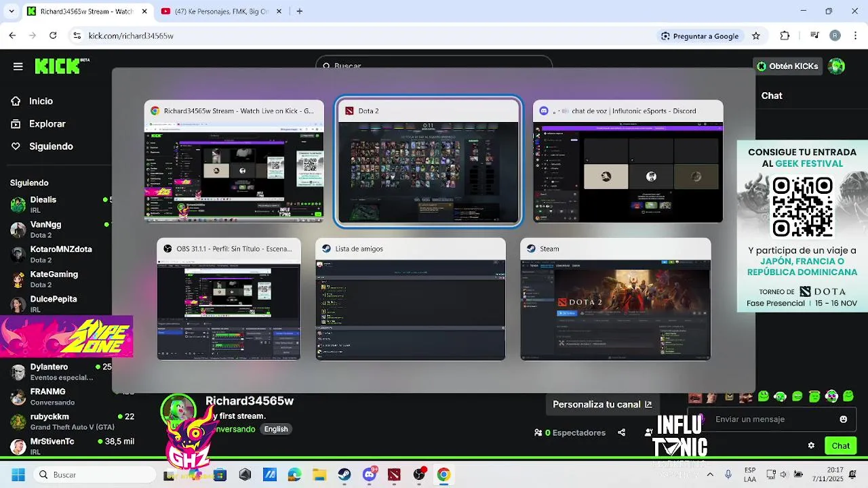The image size is (868, 488).
Task: Click Preguntar a Google lens button
Action: (x=700, y=36)
